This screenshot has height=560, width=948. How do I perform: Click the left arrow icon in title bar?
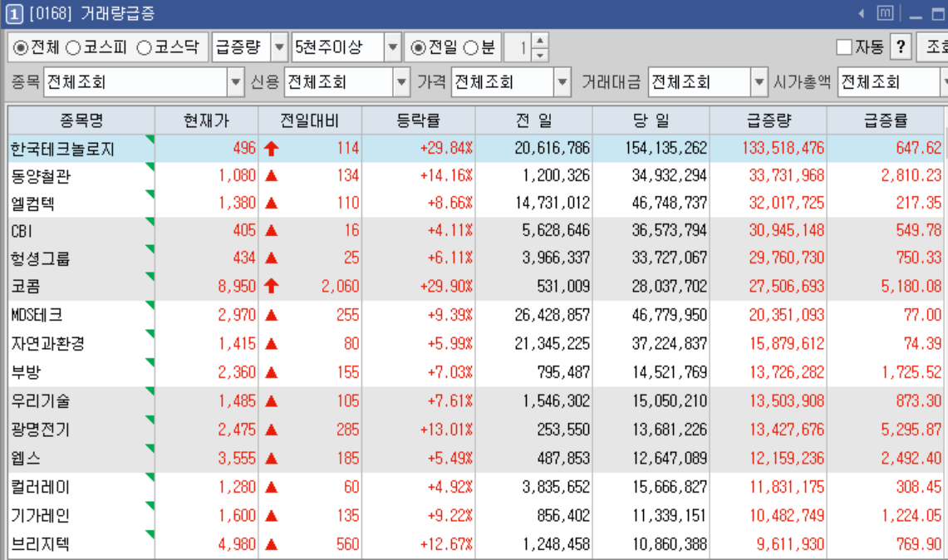(862, 13)
